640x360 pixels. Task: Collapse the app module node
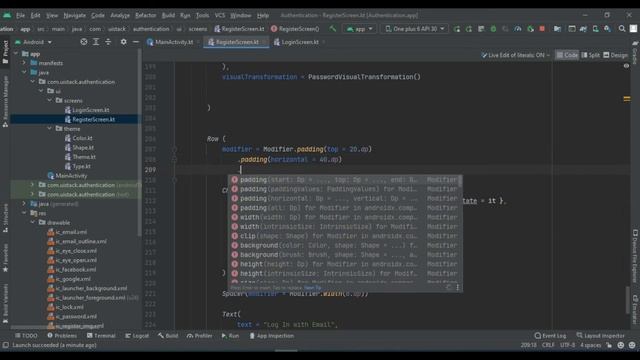tap(16, 53)
